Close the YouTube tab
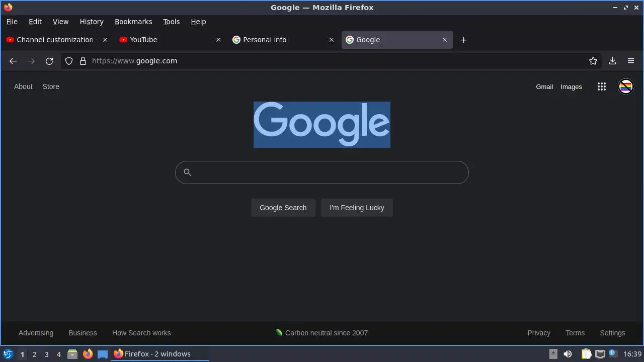 [218, 40]
